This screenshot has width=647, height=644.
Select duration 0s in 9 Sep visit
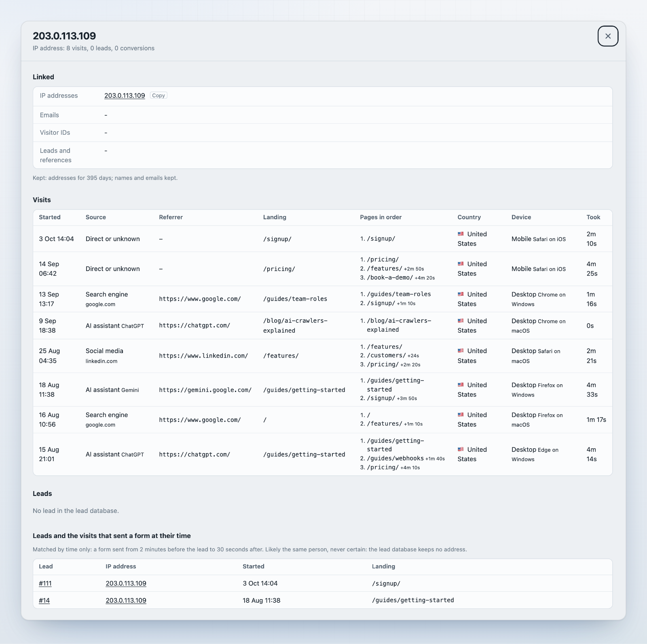coord(590,326)
